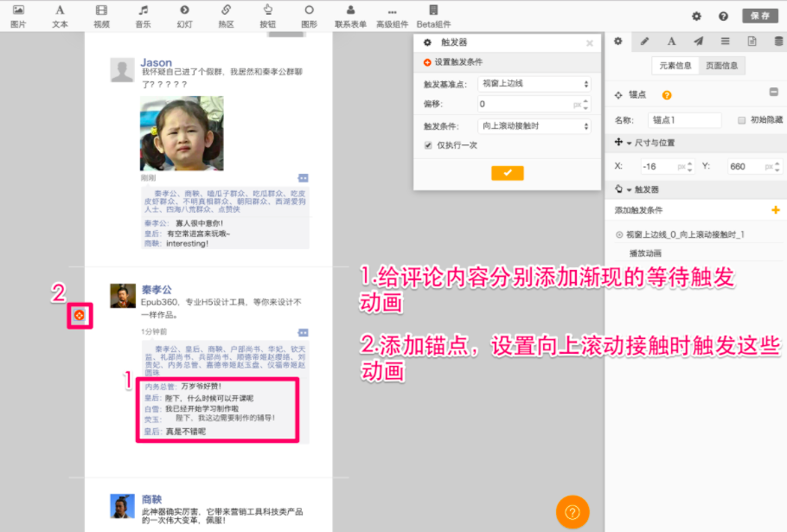The image size is (787, 532).
Task: Click the 名称 input field containing 锚点1
Action: click(684, 120)
